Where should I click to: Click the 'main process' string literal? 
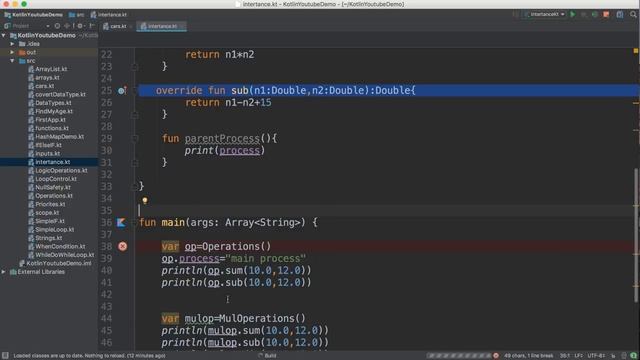tap(265, 259)
